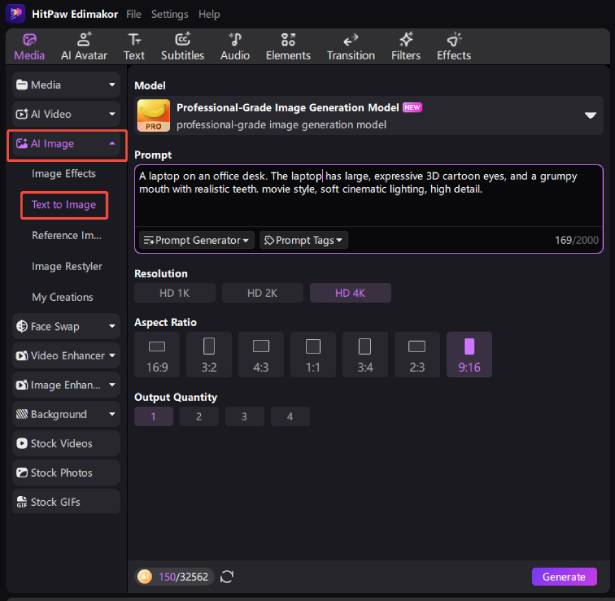Screen dimensions: 615x601
Task: Choose 1:1 aspect ratio
Action: 313,355
